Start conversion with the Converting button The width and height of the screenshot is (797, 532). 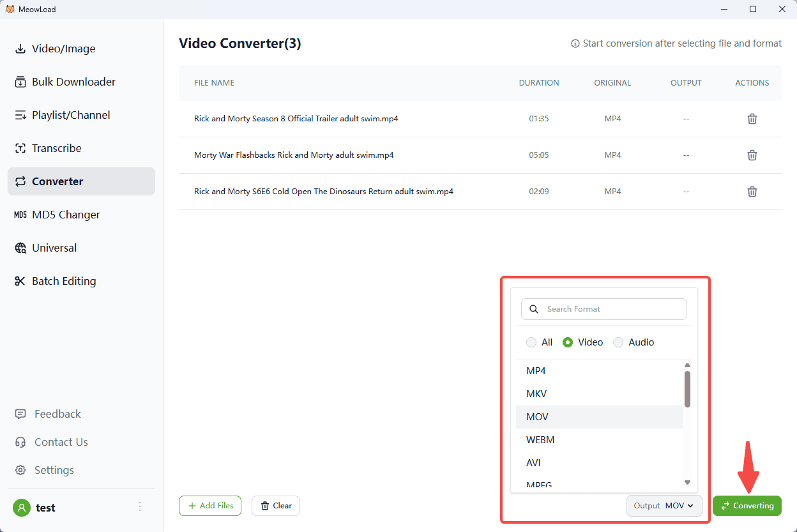747,506
